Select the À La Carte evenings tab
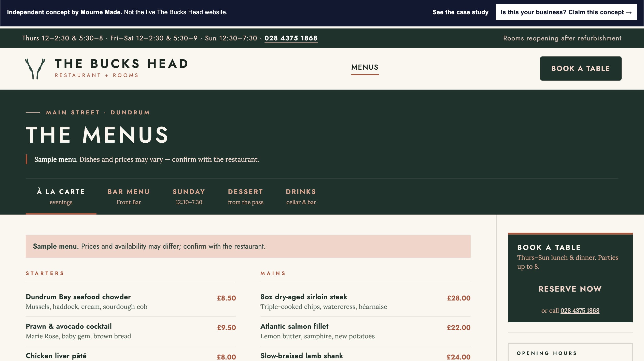The height and width of the screenshot is (361, 644). click(61, 197)
